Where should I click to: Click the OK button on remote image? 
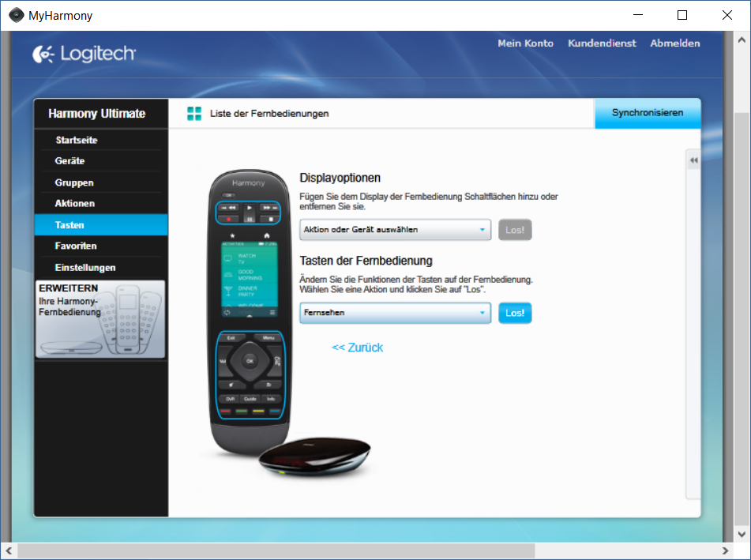tap(250, 360)
